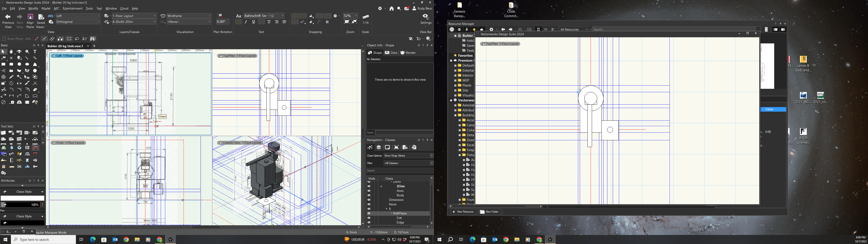Pick the Rectangle tool
This screenshot has width=868, height=244.
coord(3,64)
